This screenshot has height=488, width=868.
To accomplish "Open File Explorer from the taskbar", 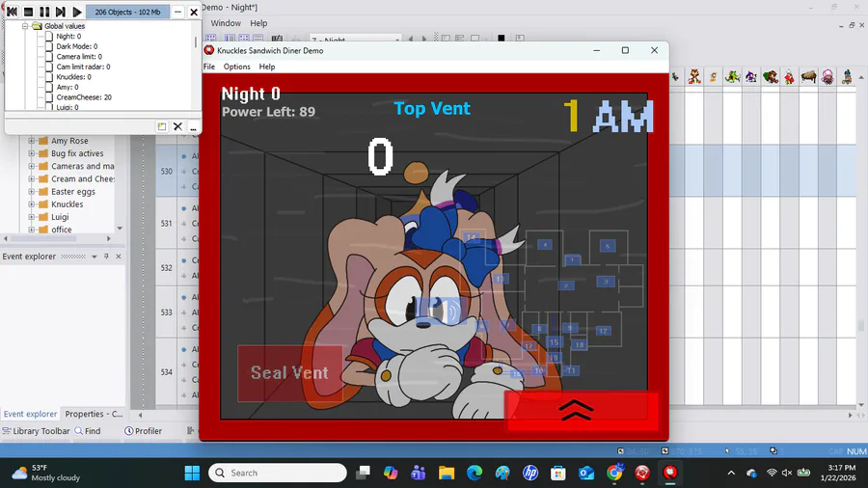I will pos(447,474).
